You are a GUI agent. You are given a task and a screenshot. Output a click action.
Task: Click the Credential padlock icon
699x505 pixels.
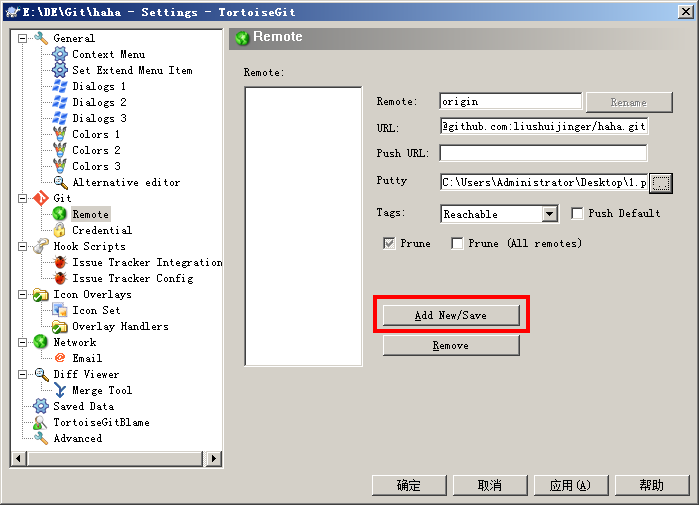[60, 230]
